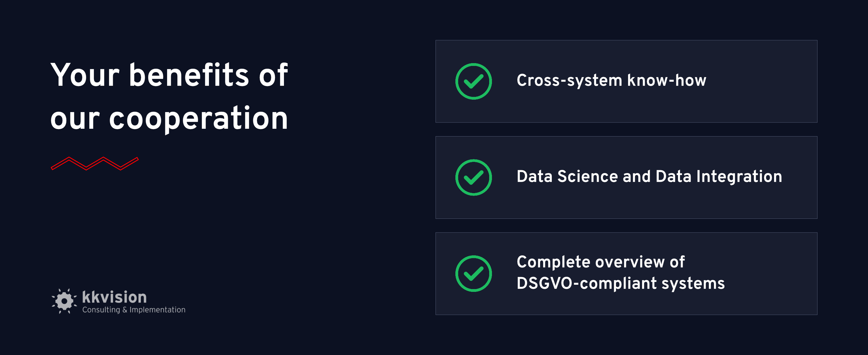Click the kkvision gear logo icon
Image resolution: width=868 pixels, height=355 pixels.
pos(64,301)
